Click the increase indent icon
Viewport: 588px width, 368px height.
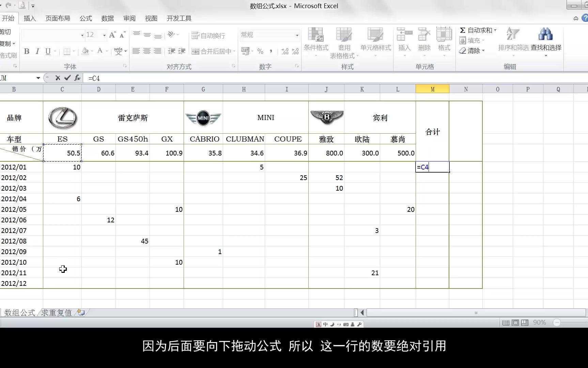pos(182,51)
